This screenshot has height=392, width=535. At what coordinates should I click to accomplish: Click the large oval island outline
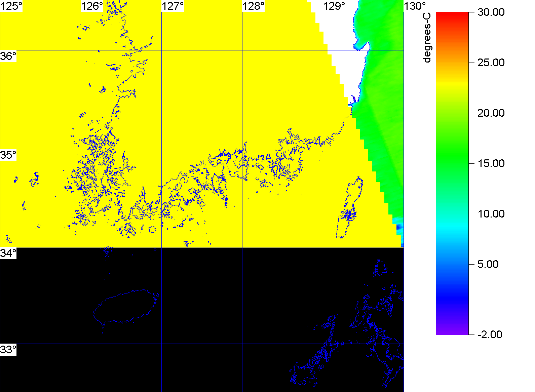125,307
